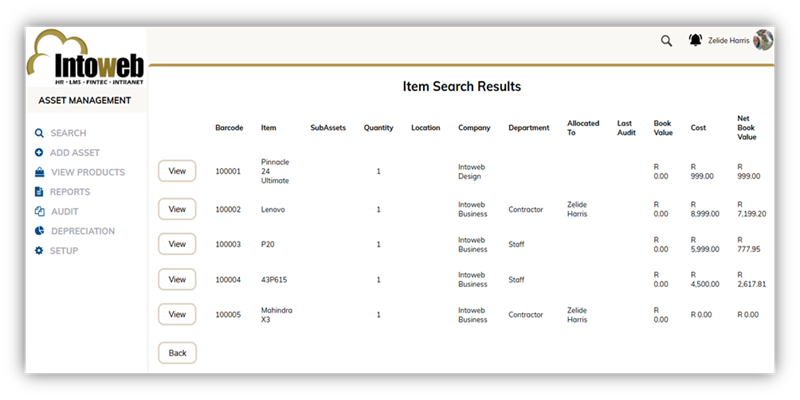Open the ADD ASSET menu item
Viewport: 800px width, 400px height.
(75, 153)
